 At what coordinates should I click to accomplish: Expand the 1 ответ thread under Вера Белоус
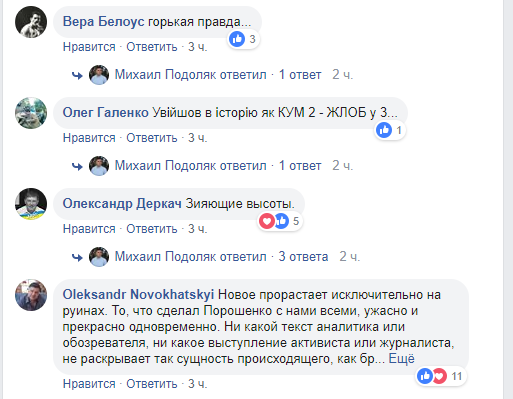point(300,75)
